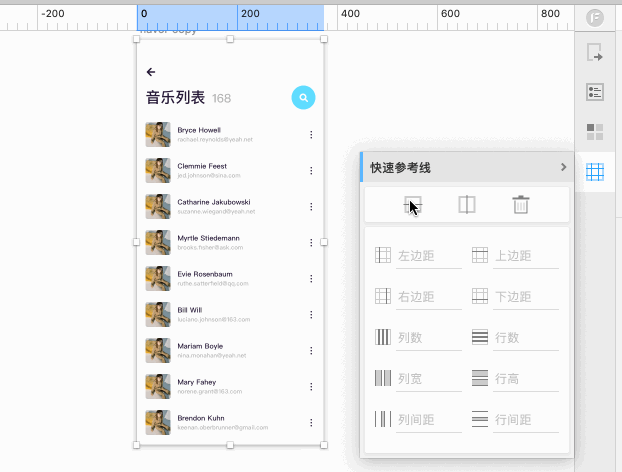Click the round F logo icon

coord(595,18)
